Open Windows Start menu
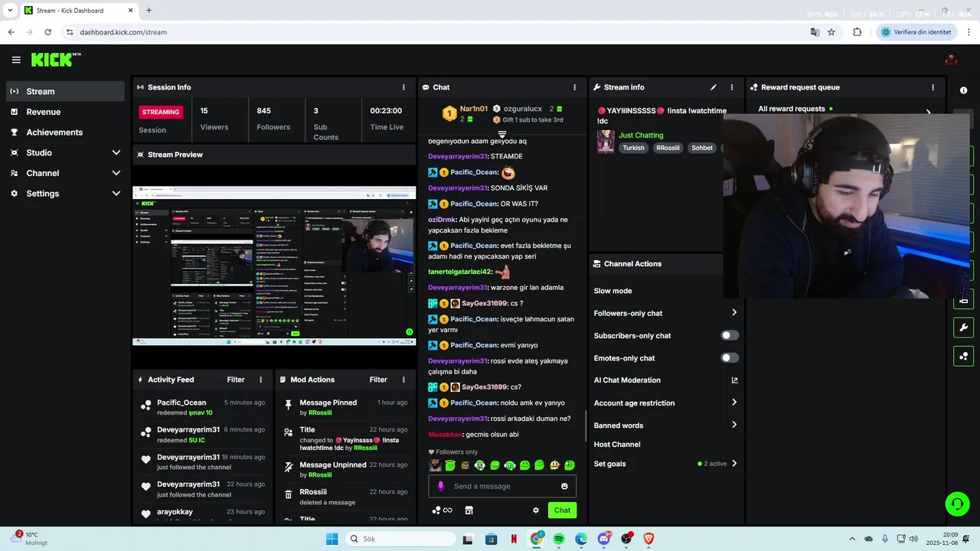980x551 pixels. [332, 539]
